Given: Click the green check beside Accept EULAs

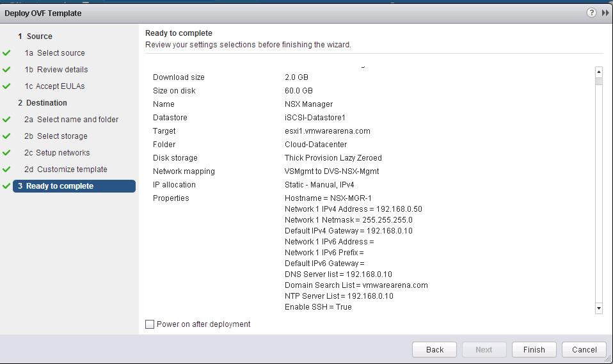Looking at the screenshot, I should [6, 86].
